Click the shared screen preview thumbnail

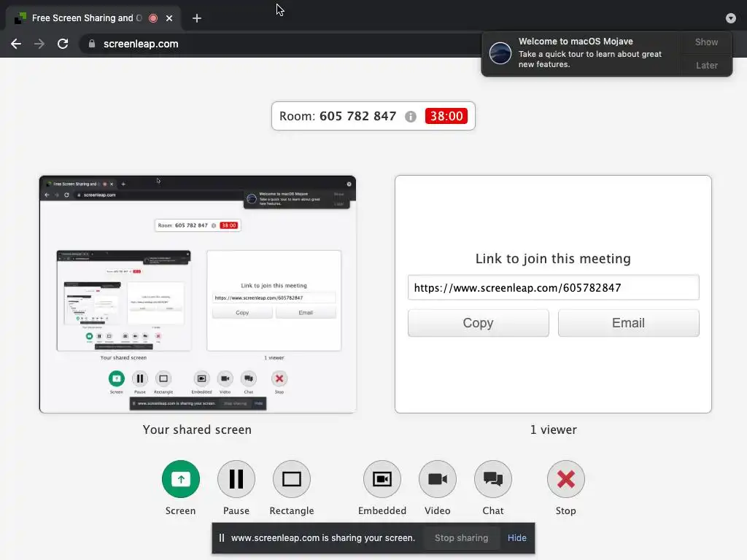tap(198, 295)
